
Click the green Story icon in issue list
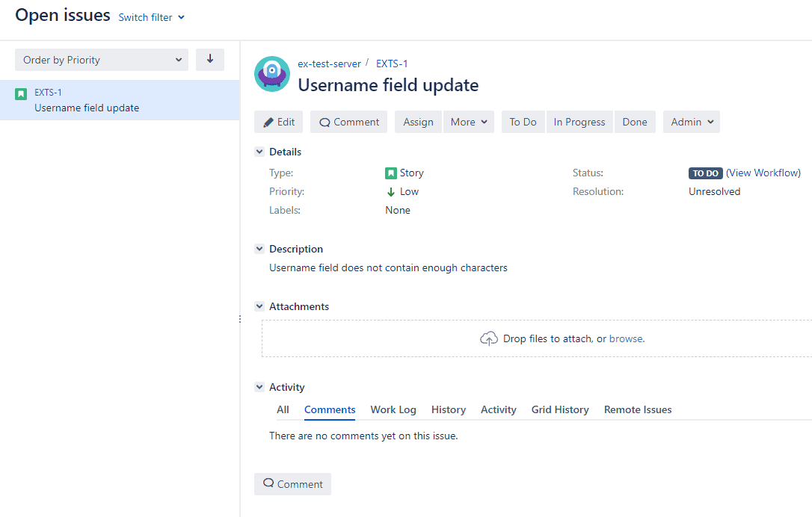pyautogui.click(x=21, y=93)
